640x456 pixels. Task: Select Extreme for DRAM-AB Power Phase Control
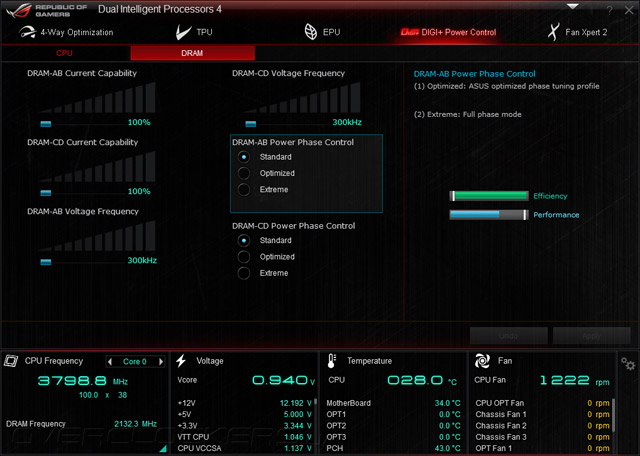coord(244,189)
